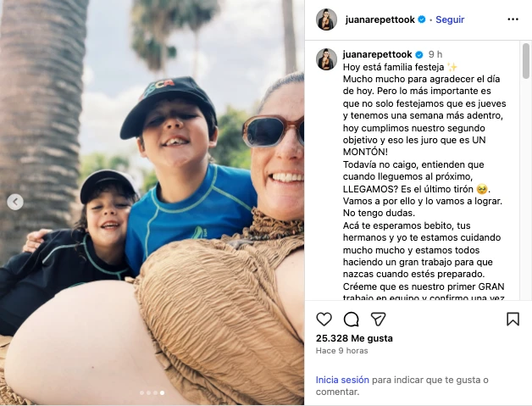Open the three-dot more options menu

(x=513, y=19)
